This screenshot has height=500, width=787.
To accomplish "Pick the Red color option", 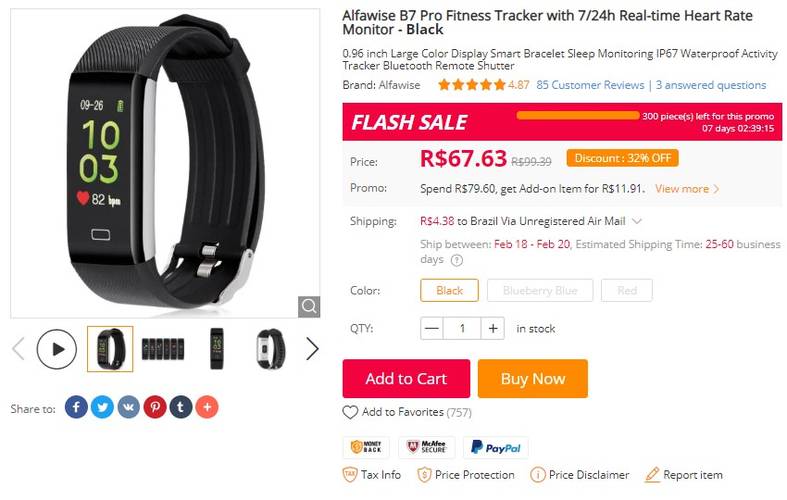I will pyautogui.click(x=627, y=291).
